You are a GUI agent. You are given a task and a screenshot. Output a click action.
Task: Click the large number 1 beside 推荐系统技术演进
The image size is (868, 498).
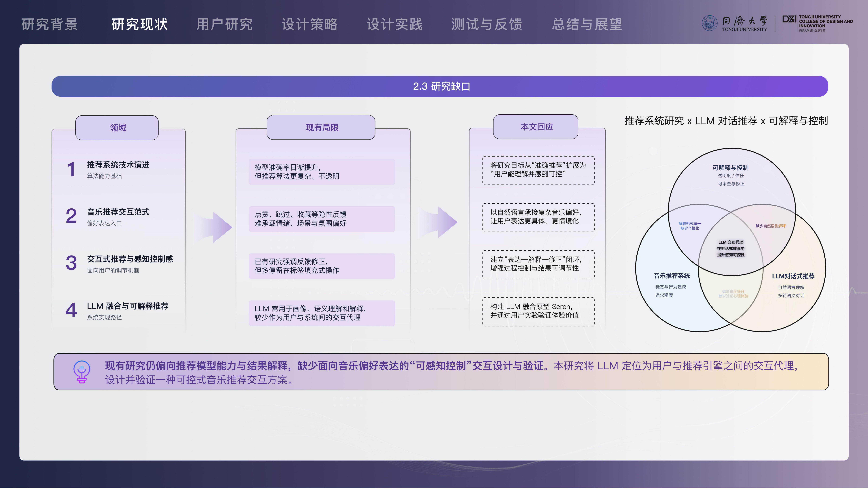[71, 170]
